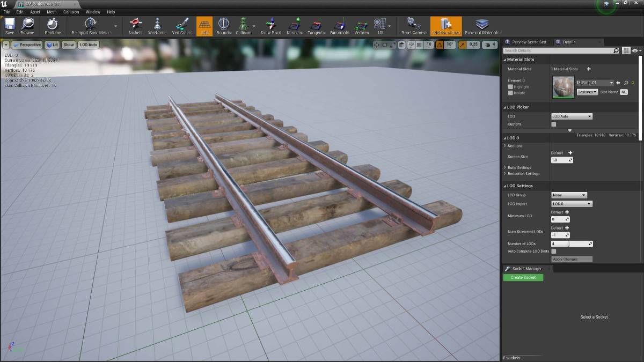The width and height of the screenshot is (644, 362).
Task: Browse to M_Rails_01 material magnifier icon
Action: pyautogui.click(x=626, y=83)
